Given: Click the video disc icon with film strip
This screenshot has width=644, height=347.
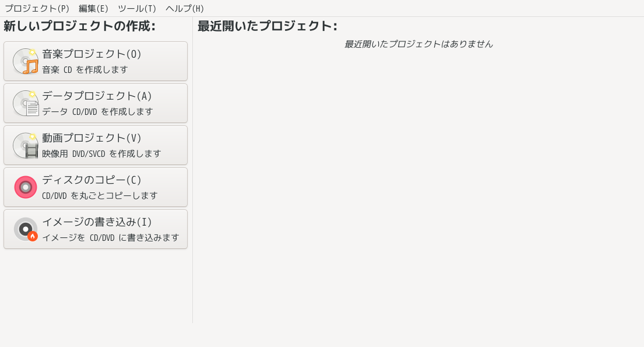Looking at the screenshot, I should (x=26, y=145).
